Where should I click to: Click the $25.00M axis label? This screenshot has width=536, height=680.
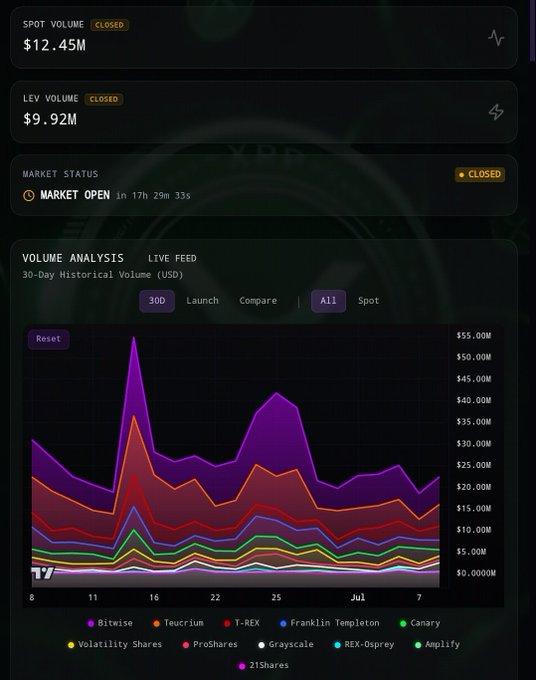474,465
